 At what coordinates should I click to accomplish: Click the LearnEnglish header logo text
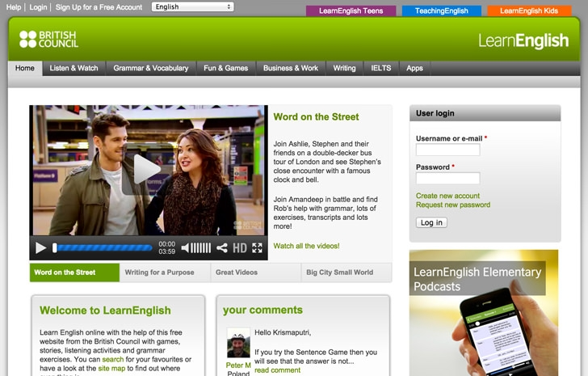click(523, 40)
